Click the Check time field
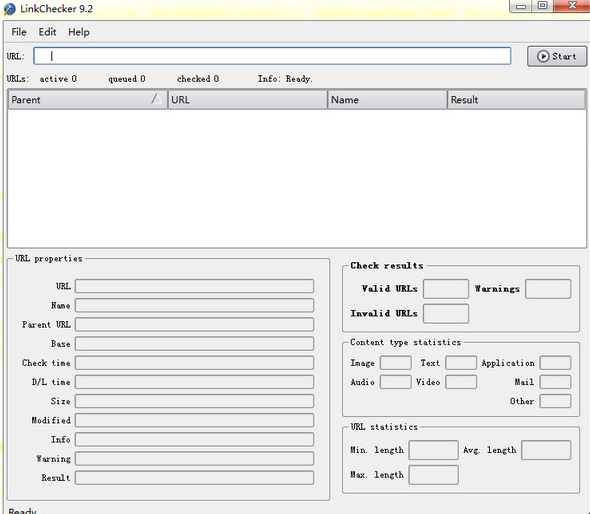Screen dimensions: 590x514 (x=194, y=363)
